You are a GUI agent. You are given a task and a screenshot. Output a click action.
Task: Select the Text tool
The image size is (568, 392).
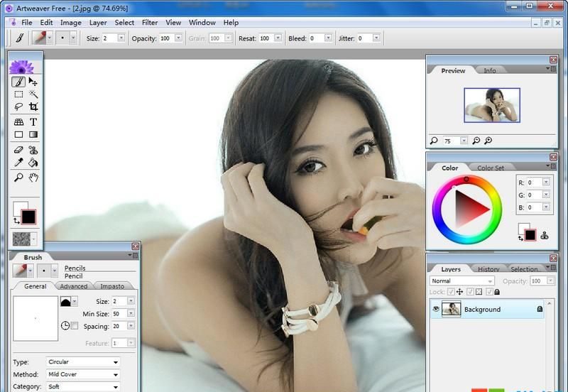coord(33,122)
